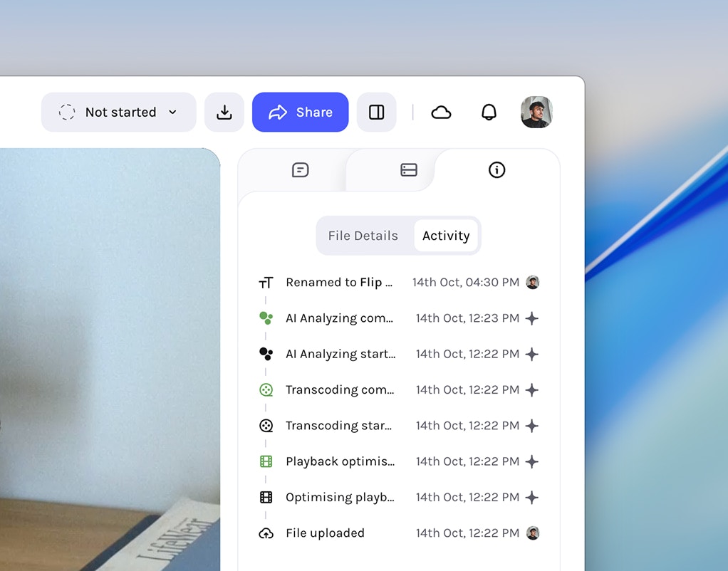Click the timestamp on File uploaded row

(467, 533)
